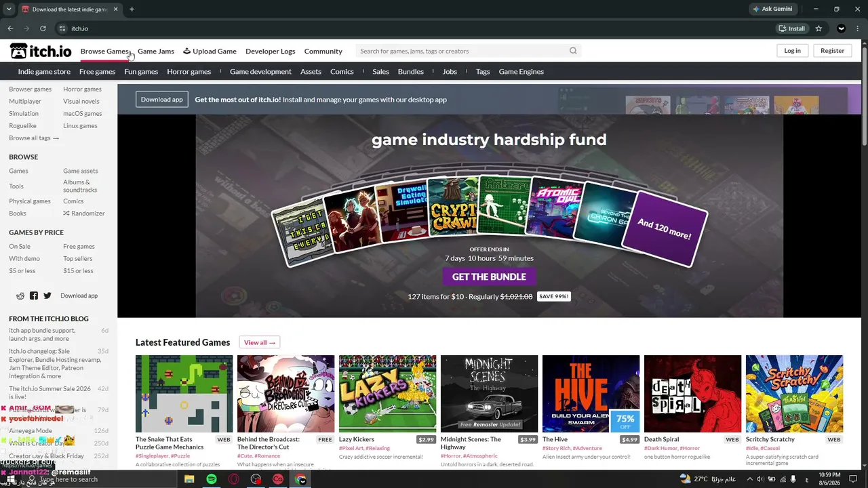Image resolution: width=868 pixels, height=488 pixels.
Task: Bookmark this tab with the star
Action: pos(818,28)
